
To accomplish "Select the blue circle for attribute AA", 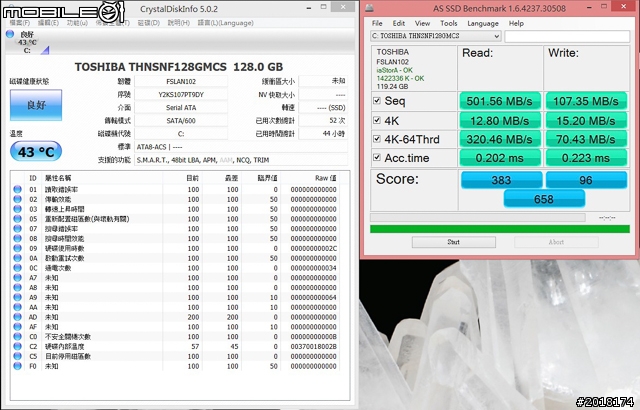I will point(17,307).
